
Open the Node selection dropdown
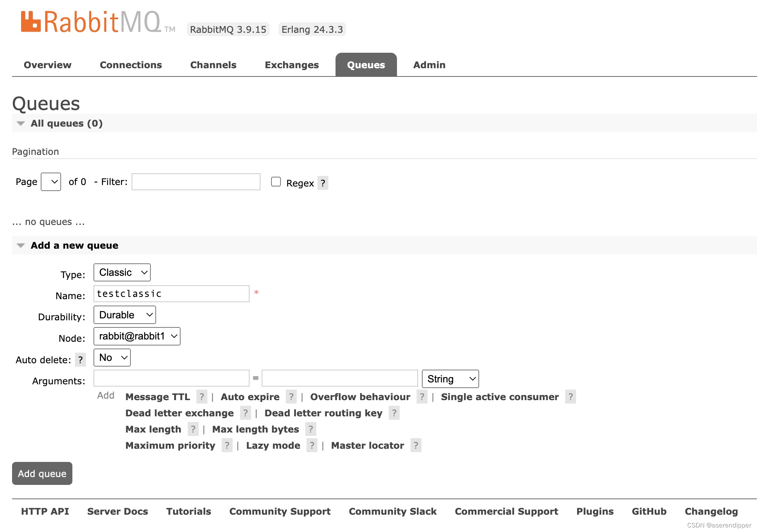(137, 336)
